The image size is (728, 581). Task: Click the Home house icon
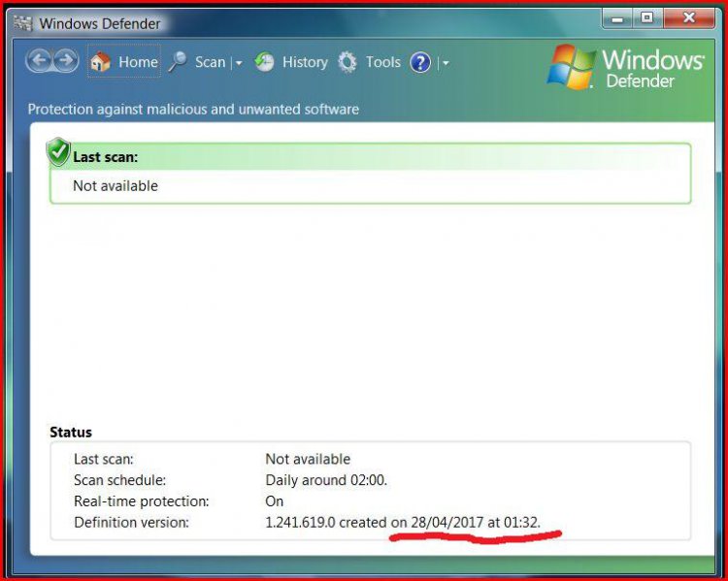pos(100,61)
